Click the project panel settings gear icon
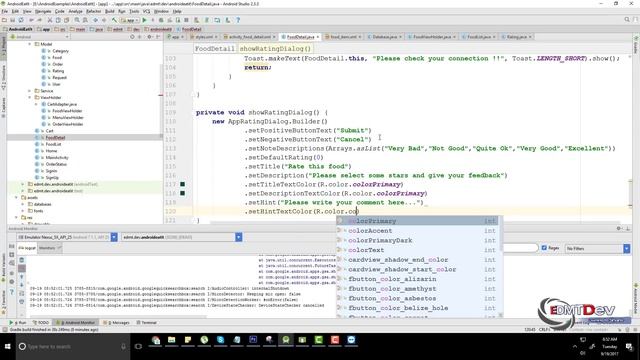Image resolution: width=640 pixels, height=360 pixels. pos(149,37)
